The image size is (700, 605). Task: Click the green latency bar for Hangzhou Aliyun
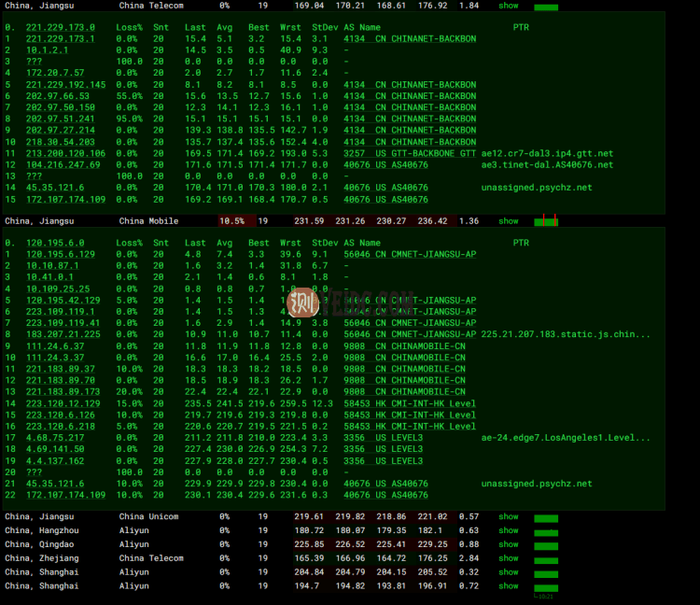click(546, 531)
